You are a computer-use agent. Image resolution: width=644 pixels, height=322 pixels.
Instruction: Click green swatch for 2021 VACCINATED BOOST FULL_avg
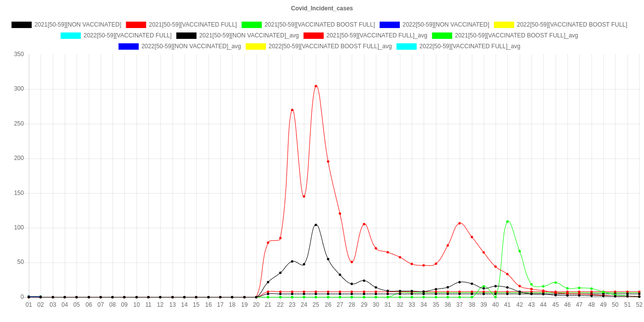click(442, 35)
